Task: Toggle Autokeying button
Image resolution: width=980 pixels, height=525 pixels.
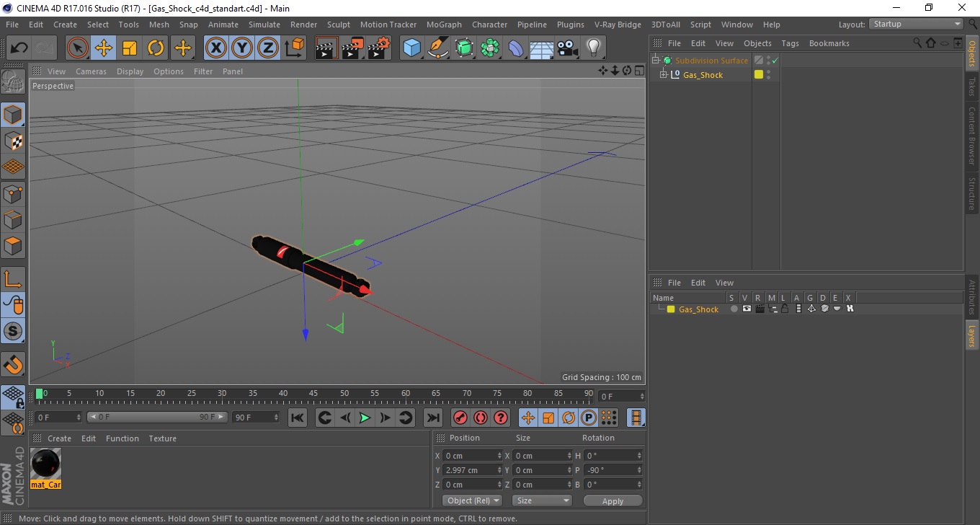Action: tap(480, 418)
